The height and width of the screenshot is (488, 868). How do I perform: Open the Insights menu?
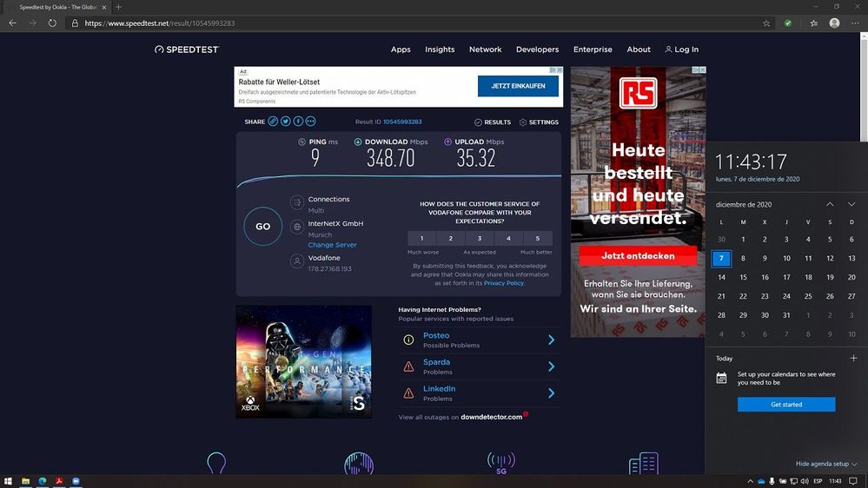[x=441, y=49]
